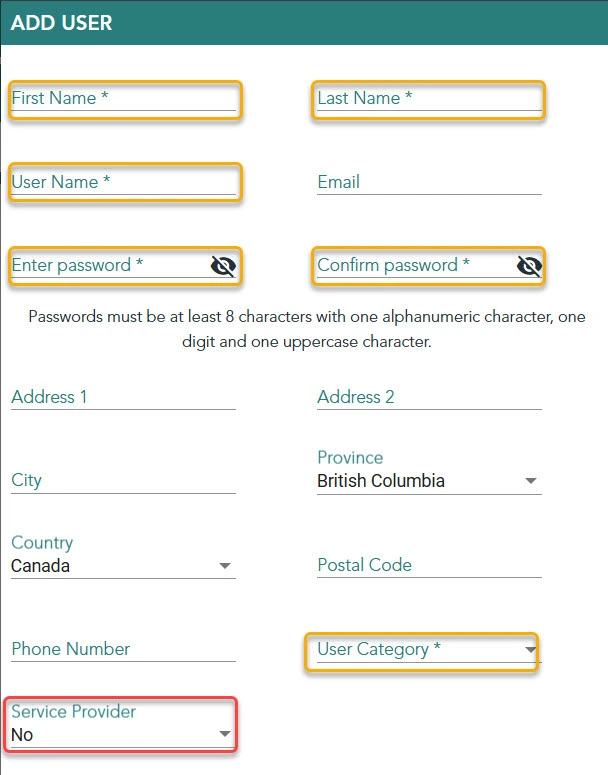Image resolution: width=608 pixels, height=775 pixels.
Task: Click the Address 2 field
Action: (429, 398)
